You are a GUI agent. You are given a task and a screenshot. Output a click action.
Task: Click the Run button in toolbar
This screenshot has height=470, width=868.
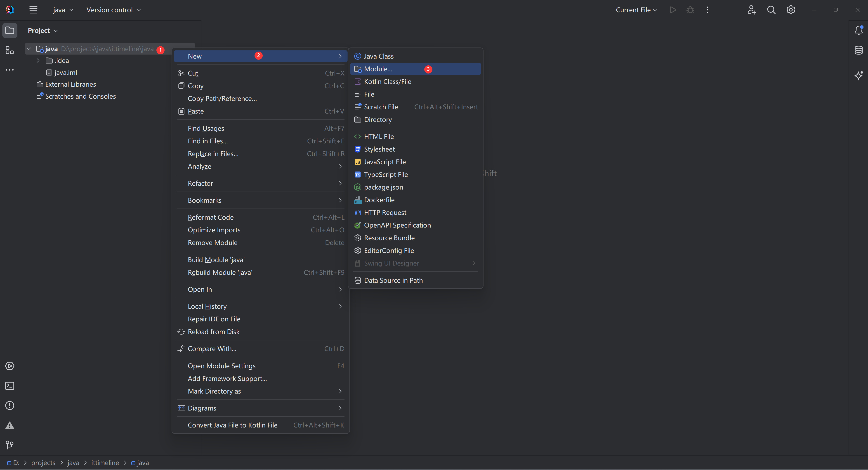pos(673,10)
